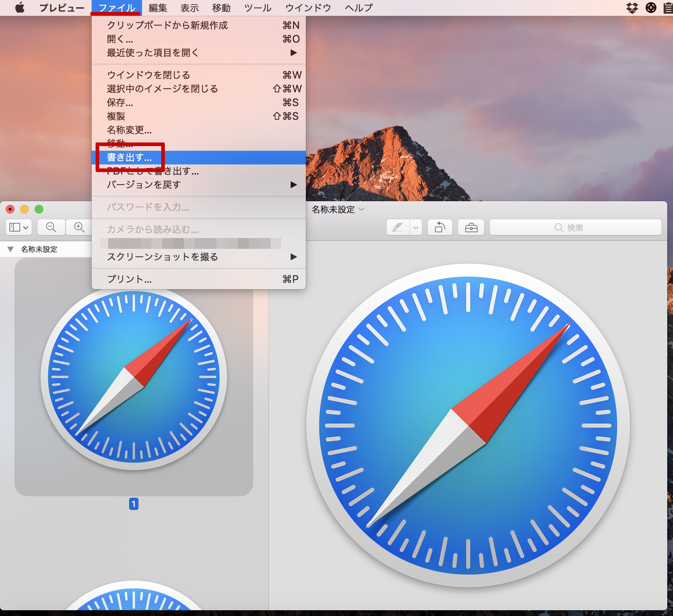
Task: Choose 保存… from the File menu
Action: tap(199, 102)
